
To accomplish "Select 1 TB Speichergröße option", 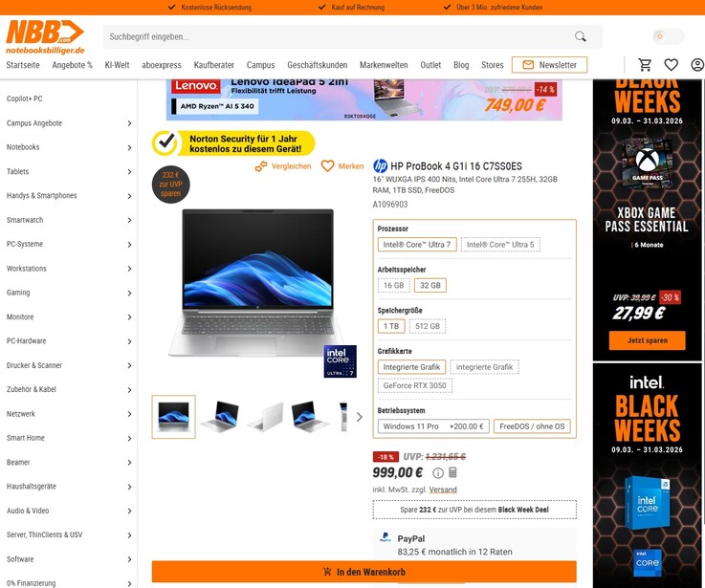I will [x=391, y=326].
